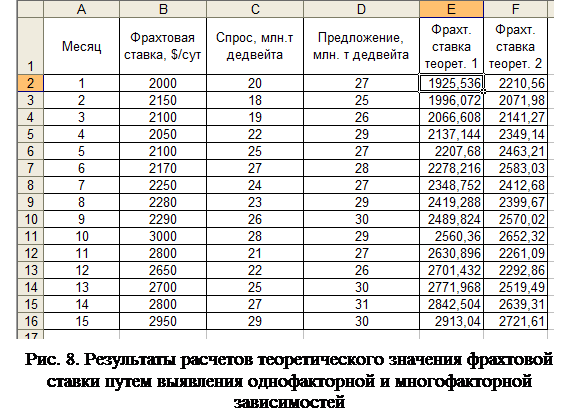Image resolution: width=580 pixels, height=419 pixels.
Task: Click cell containing 2913,04
Action: (451, 321)
